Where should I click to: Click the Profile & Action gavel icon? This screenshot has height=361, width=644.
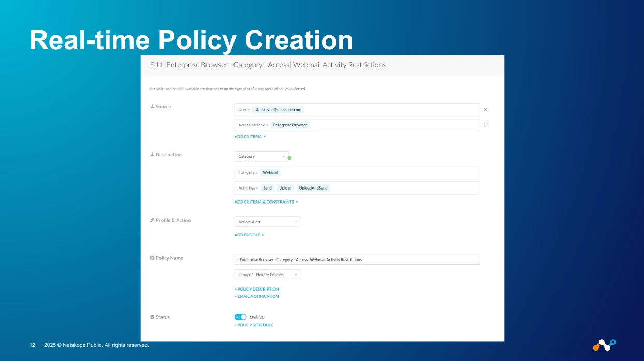click(x=152, y=220)
